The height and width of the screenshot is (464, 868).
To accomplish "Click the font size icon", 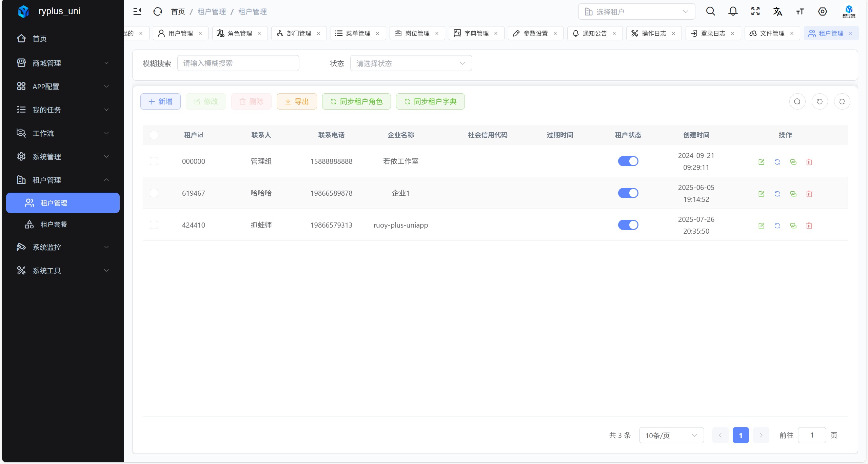I will 800,12.
